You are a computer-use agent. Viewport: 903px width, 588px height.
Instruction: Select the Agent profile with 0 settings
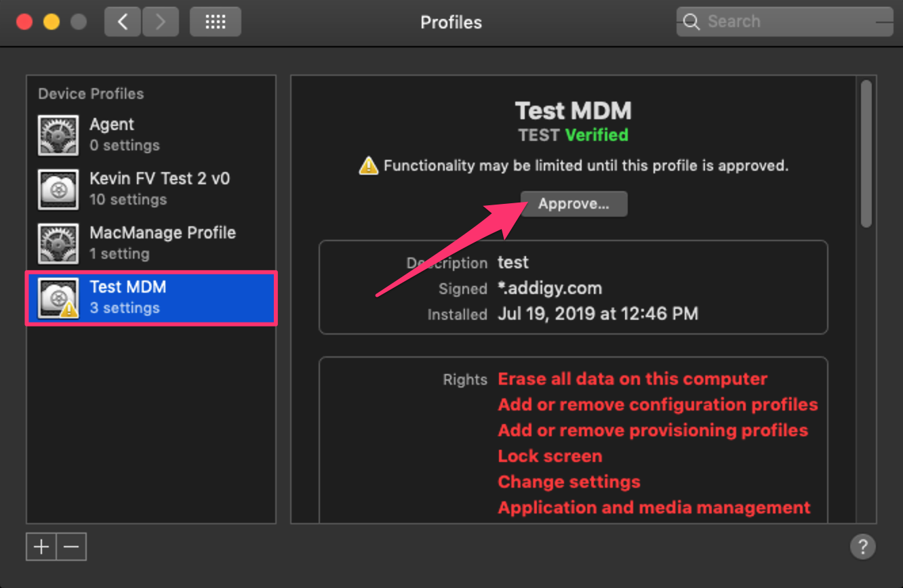tap(151, 135)
